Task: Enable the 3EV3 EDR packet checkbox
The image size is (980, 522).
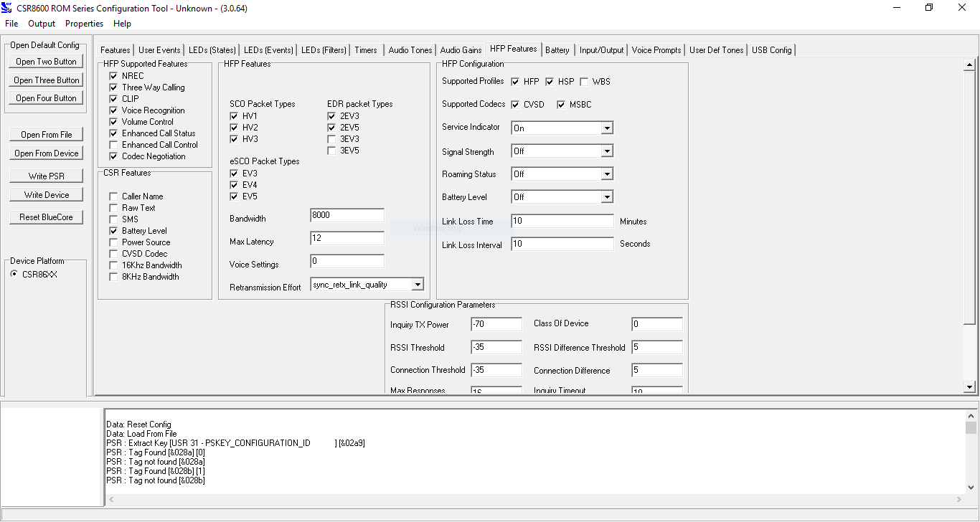Action: 331,139
